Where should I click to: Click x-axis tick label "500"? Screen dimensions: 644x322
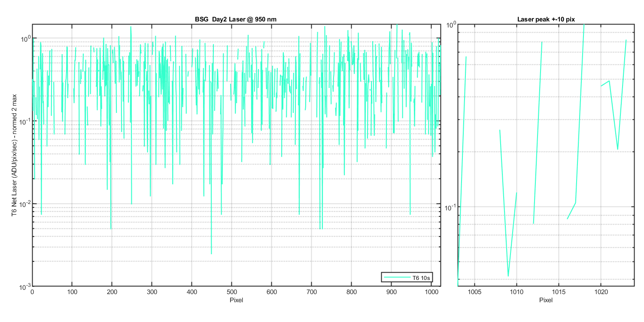[232, 292]
